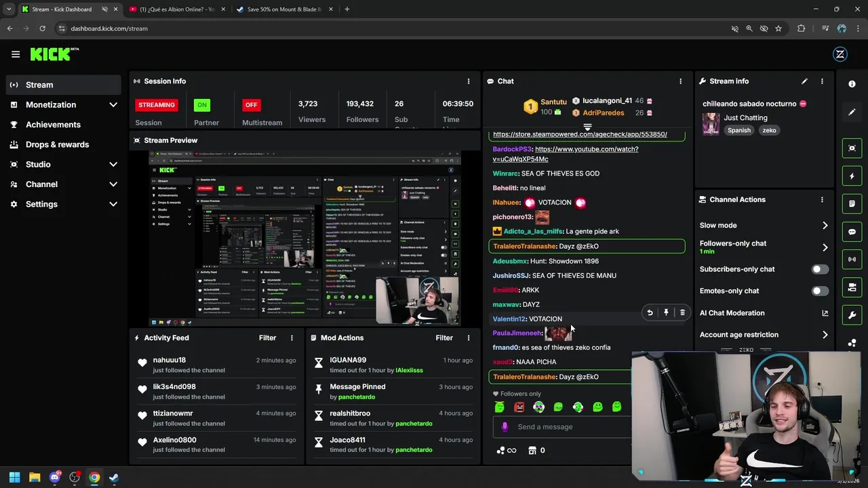Expand the Monetization sidebar section
Image resolution: width=868 pixels, height=488 pixels.
tap(113, 105)
